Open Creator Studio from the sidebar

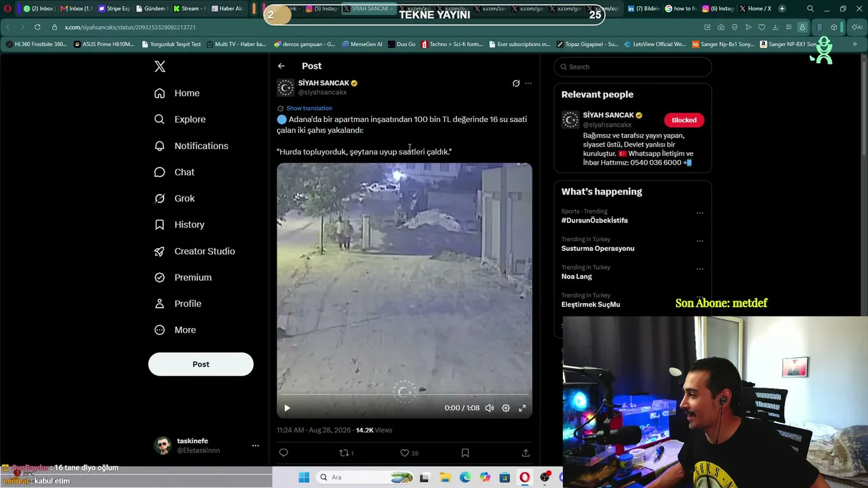click(x=195, y=251)
